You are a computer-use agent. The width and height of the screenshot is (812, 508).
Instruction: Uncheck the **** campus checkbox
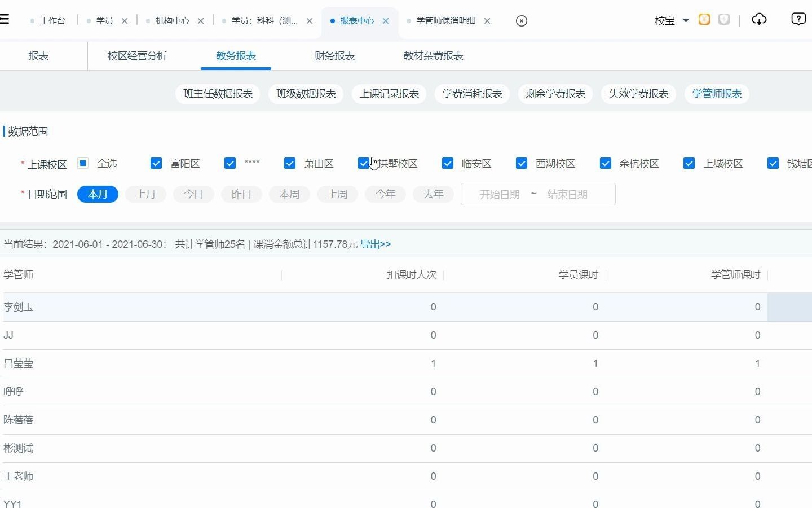point(230,163)
